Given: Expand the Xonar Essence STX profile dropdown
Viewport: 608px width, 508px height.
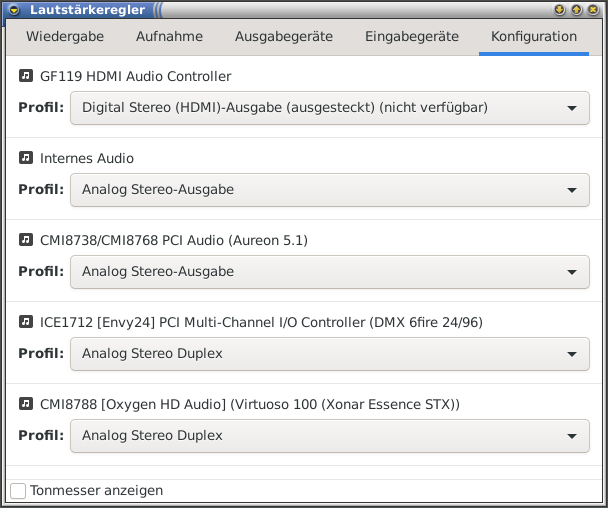Looking at the screenshot, I should pyautogui.click(x=329, y=436).
